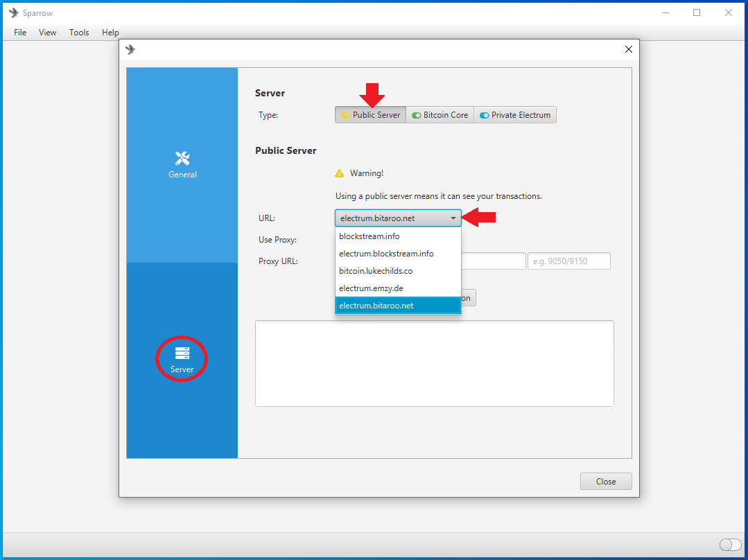
Task: Choose bitcoin.lukechilds.co from the list
Action: point(398,271)
